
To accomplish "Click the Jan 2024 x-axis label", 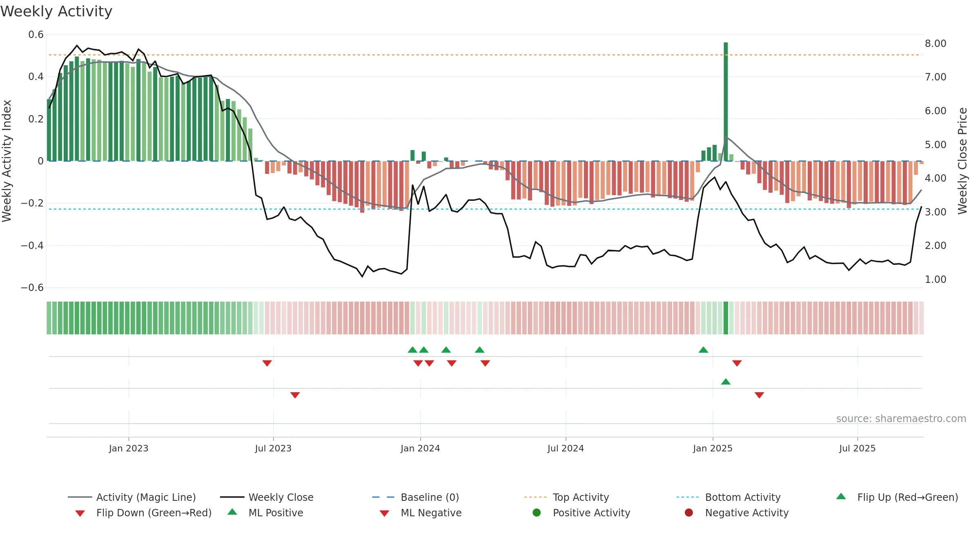I will point(420,448).
